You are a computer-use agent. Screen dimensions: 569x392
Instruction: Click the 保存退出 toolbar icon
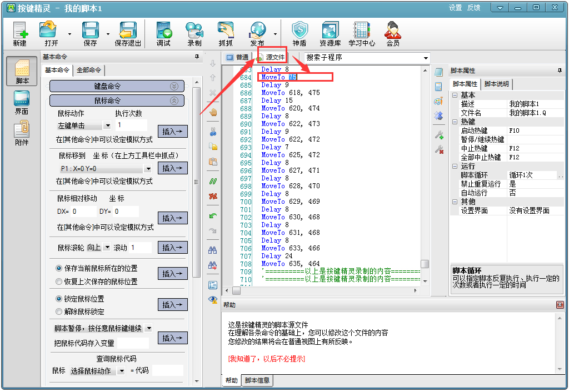[128, 34]
